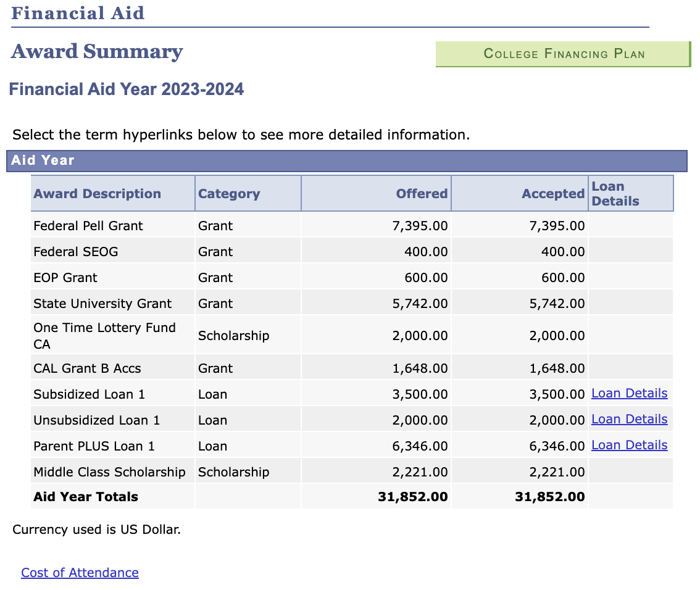700x590 pixels.
Task: Open Loan Details for Parent PLUS Loan 1
Action: (x=630, y=445)
